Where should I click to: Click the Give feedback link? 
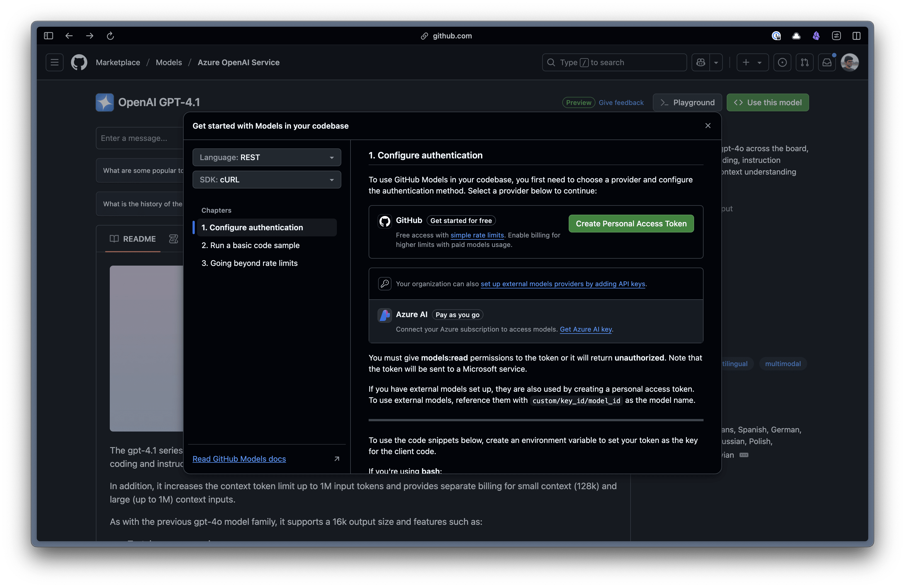click(x=621, y=102)
